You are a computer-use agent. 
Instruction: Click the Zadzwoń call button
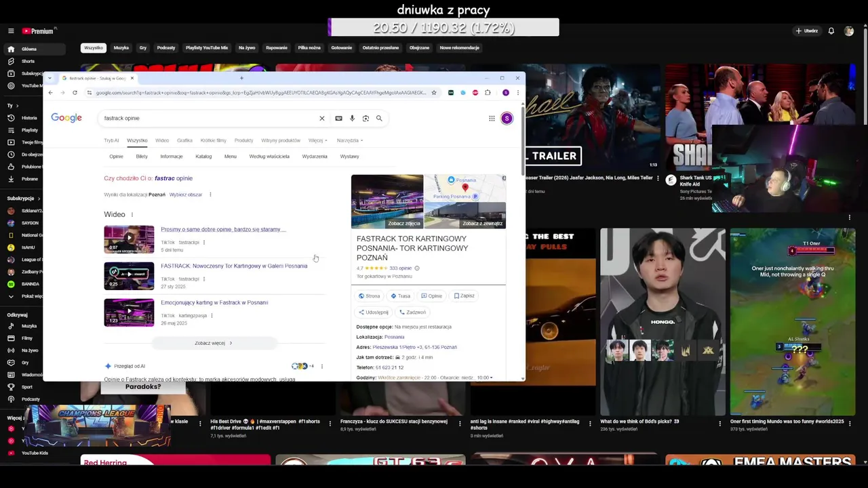point(413,312)
